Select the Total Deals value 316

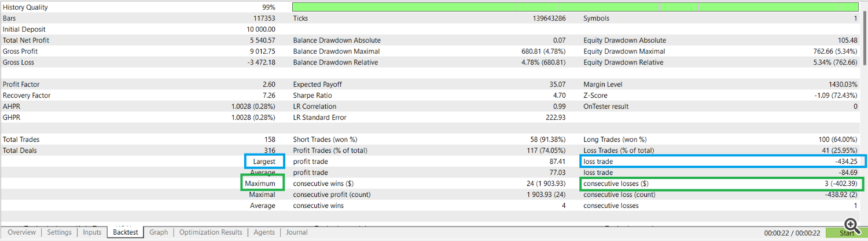coord(270,151)
